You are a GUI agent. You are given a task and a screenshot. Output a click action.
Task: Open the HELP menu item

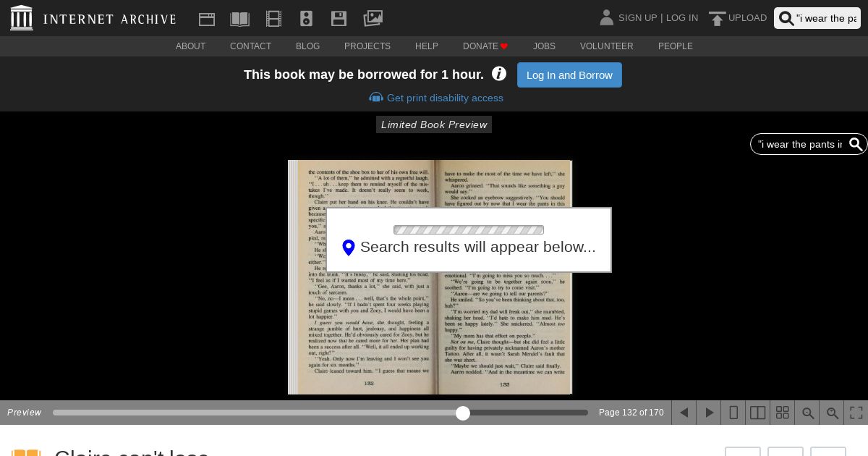click(427, 46)
